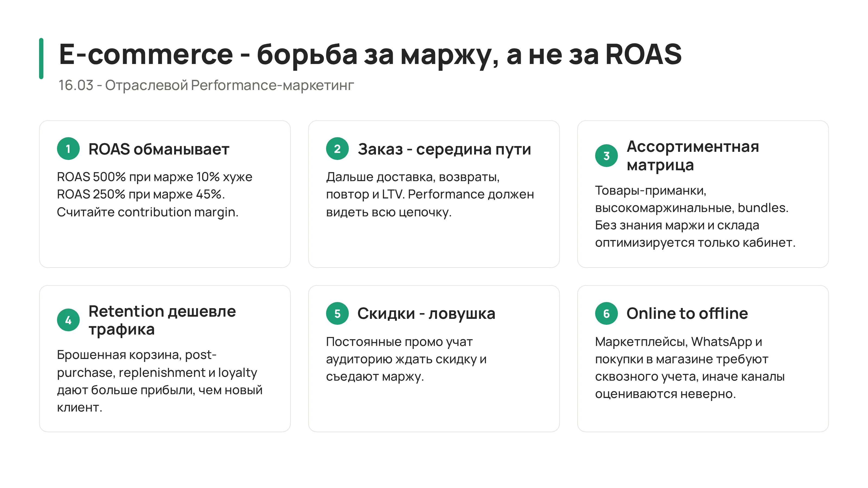Click the heading 'Заказ - середина пути'
This screenshot has width=868, height=488.
pos(444,149)
